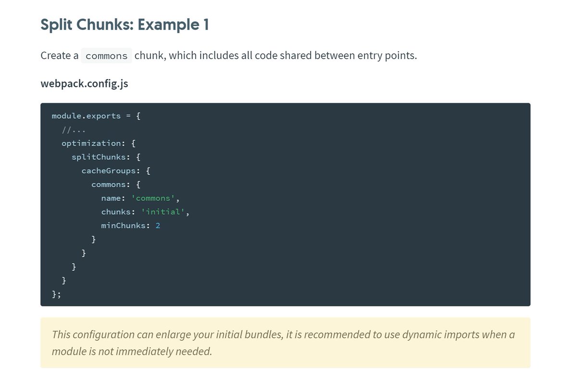Click the yellow note about enlarging initial bundles
Image resolution: width=577 pixels, height=392 pixels.
click(285, 343)
